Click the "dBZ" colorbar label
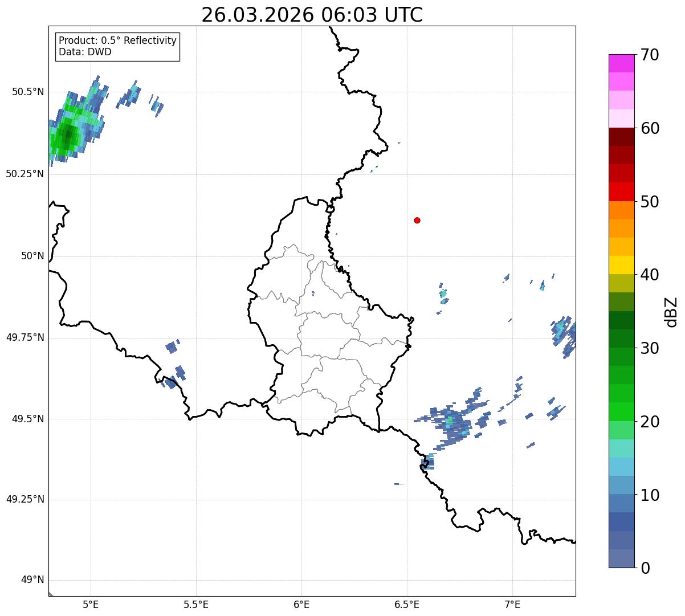Screen dimensions: 685x616 [x=671, y=311]
